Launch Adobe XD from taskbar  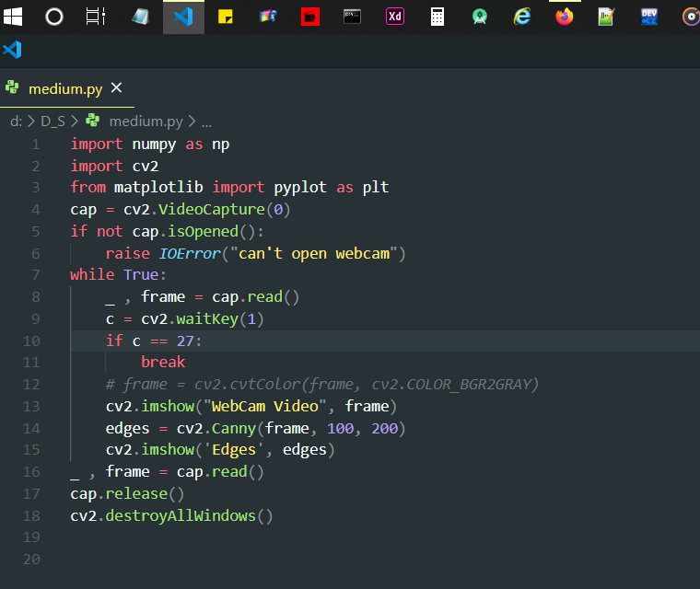coord(395,17)
